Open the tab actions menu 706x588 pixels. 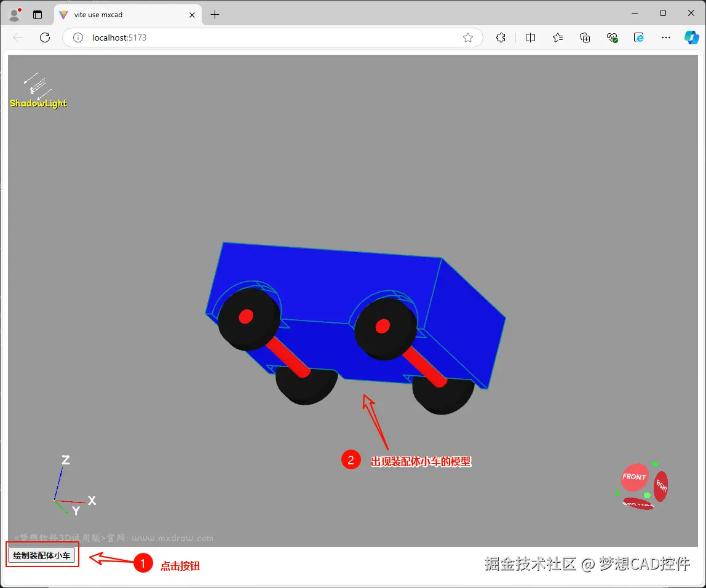pyautogui.click(x=38, y=14)
